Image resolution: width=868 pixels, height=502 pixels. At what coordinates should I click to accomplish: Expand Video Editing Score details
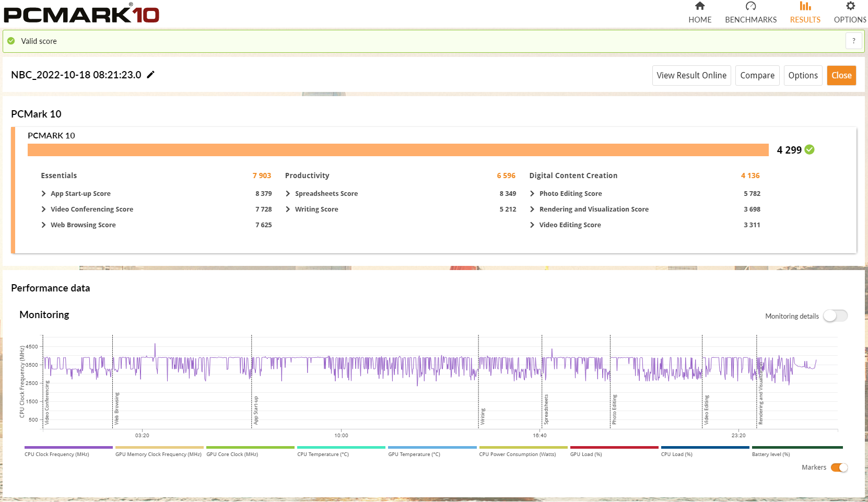tap(532, 225)
